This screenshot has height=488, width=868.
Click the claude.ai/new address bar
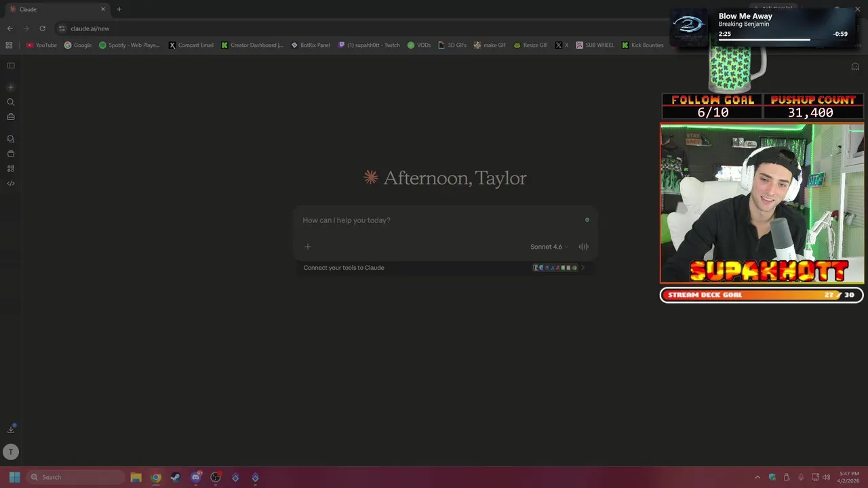(x=359, y=28)
